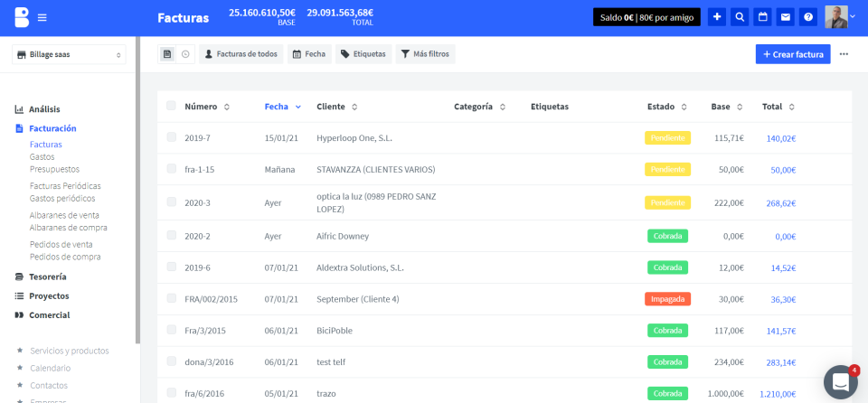Open the mail icon in header

786,17
